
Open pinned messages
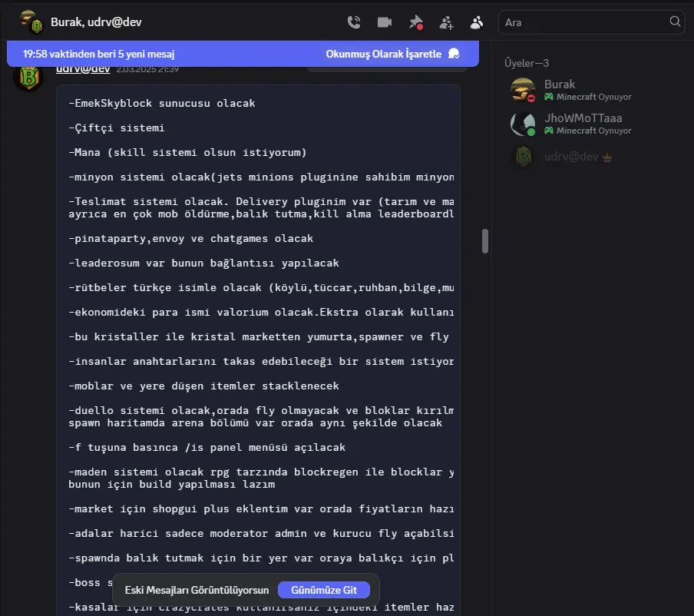(415, 22)
